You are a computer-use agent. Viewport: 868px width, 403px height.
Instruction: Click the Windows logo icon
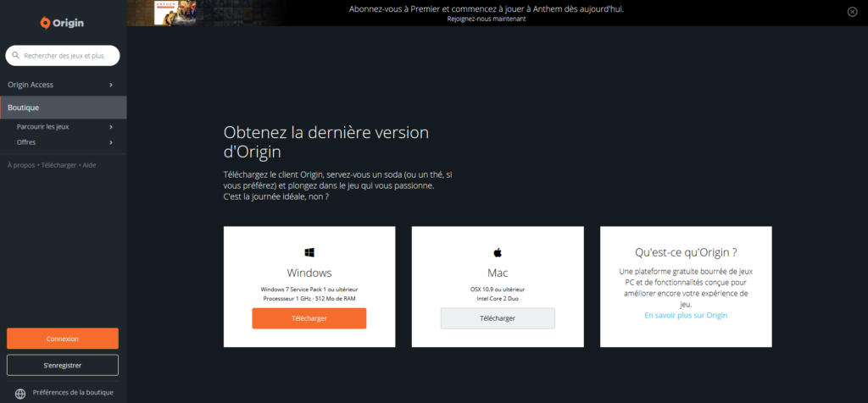[x=309, y=252]
